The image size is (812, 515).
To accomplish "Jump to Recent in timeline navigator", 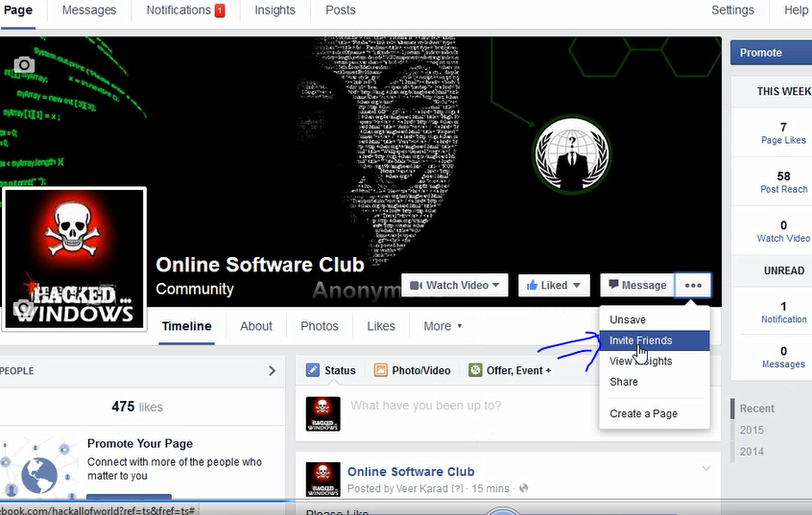I will (x=756, y=409).
